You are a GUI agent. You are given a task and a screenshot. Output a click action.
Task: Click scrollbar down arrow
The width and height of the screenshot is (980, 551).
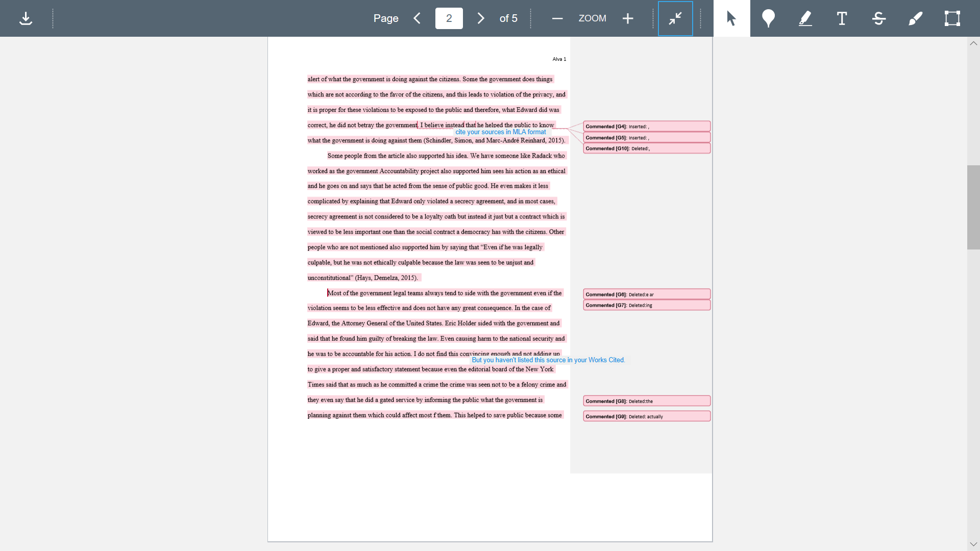point(973,544)
